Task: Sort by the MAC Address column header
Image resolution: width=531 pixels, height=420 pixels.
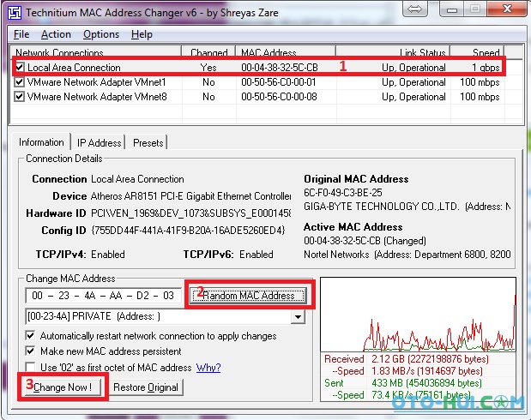Action: (x=286, y=52)
